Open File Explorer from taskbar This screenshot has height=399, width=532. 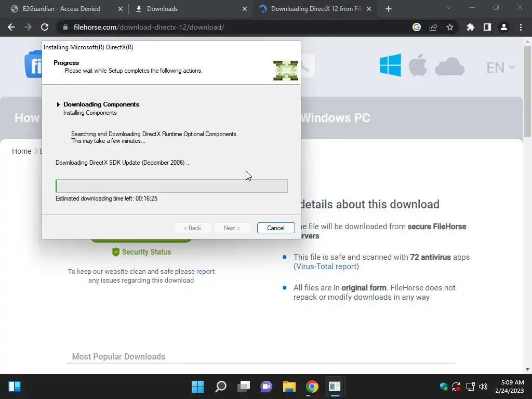coord(289,387)
